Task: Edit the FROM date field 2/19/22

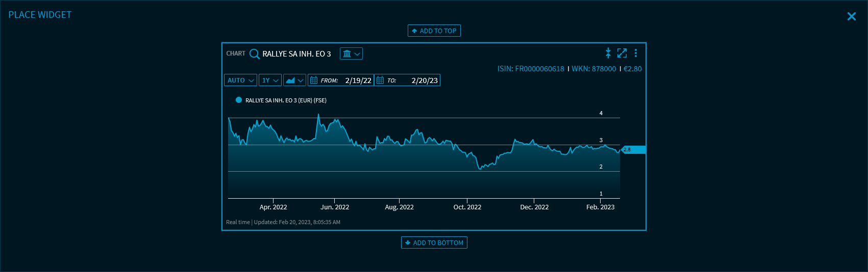Action: click(358, 80)
